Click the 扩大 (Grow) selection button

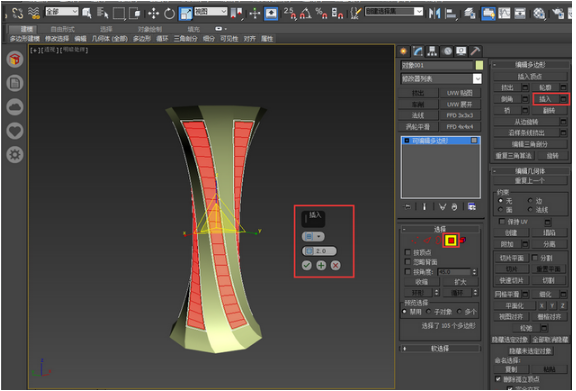tap(460, 283)
